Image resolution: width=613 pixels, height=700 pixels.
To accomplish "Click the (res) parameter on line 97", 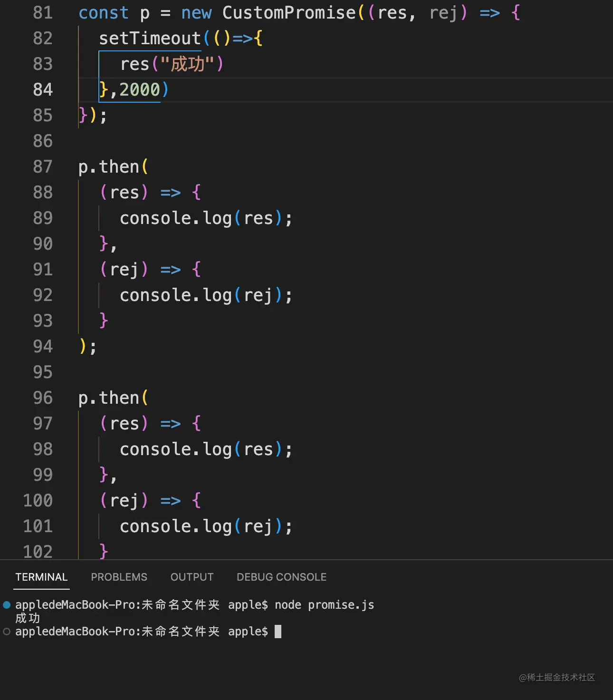I will [x=124, y=423].
